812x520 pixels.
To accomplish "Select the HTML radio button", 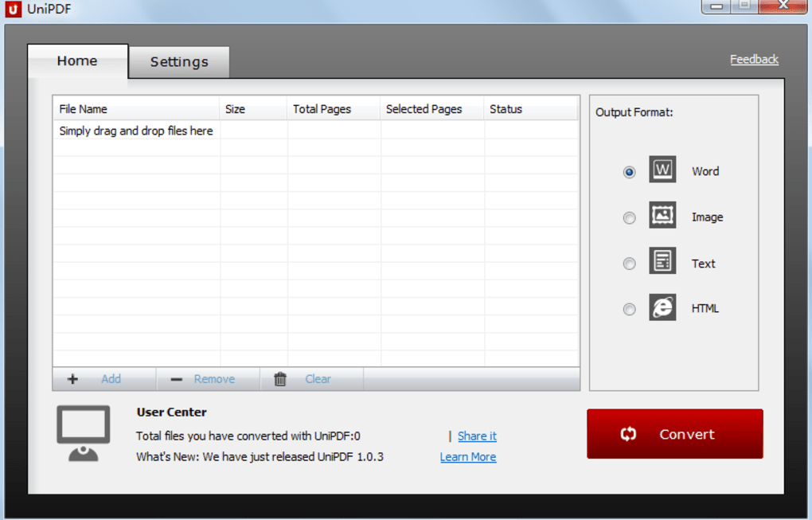I will [x=629, y=309].
